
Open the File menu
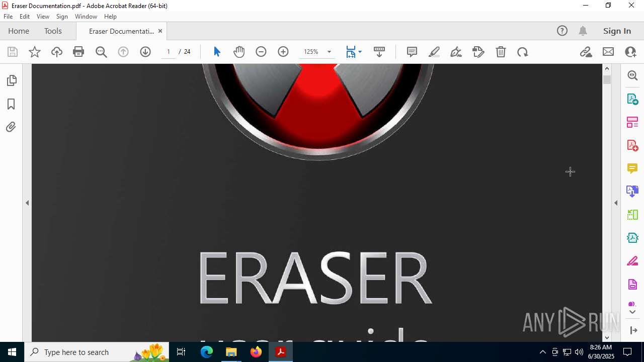point(8,17)
